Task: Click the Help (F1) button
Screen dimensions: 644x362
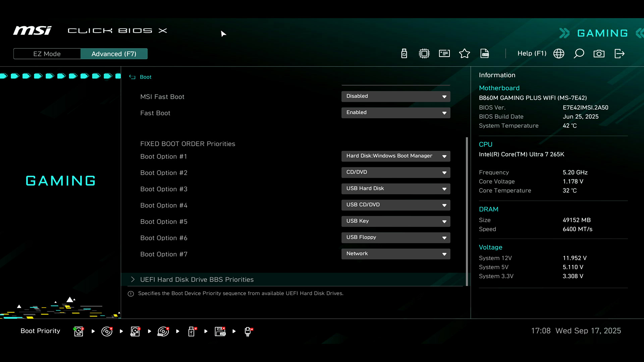Action: (x=532, y=54)
